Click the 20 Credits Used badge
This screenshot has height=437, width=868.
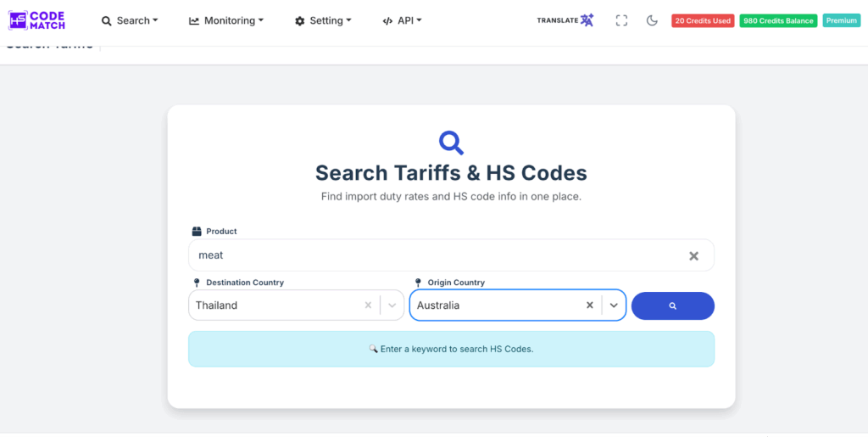pos(702,20)
